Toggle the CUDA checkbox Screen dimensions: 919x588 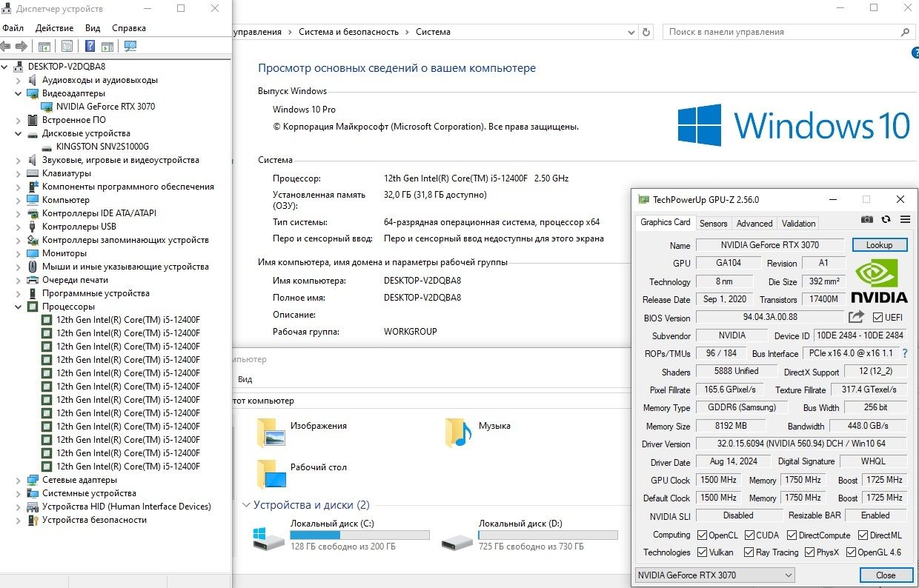[749, 535]
